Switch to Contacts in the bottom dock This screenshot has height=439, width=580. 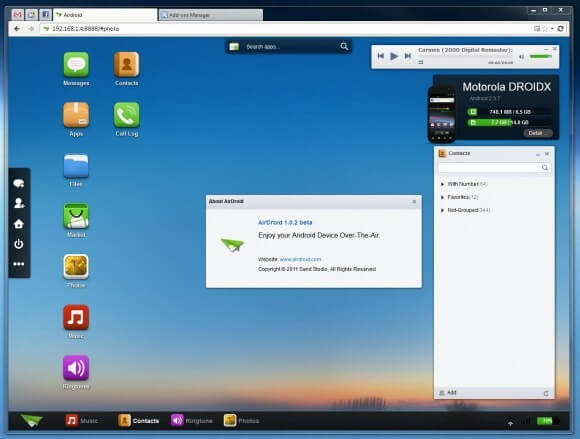138,421
